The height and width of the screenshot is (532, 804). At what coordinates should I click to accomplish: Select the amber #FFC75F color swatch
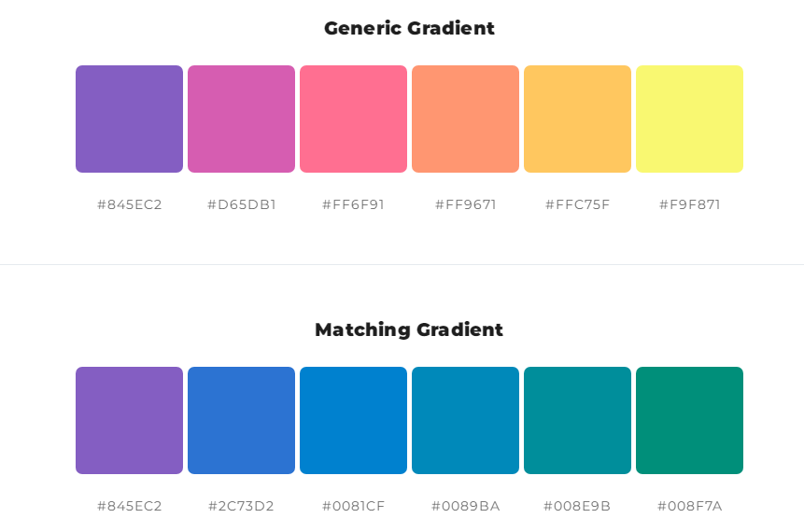pos(577,119)
